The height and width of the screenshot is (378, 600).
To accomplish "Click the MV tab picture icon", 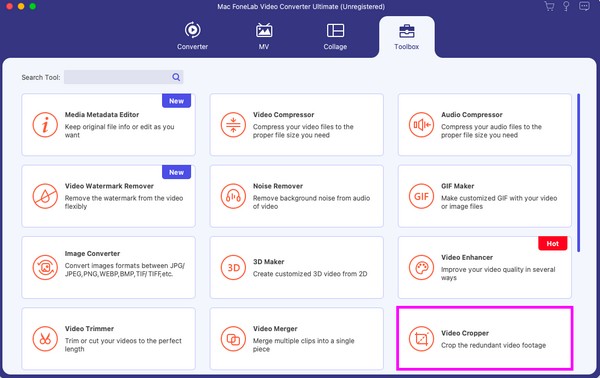I will pyautogui.click(x=264, y=30).
